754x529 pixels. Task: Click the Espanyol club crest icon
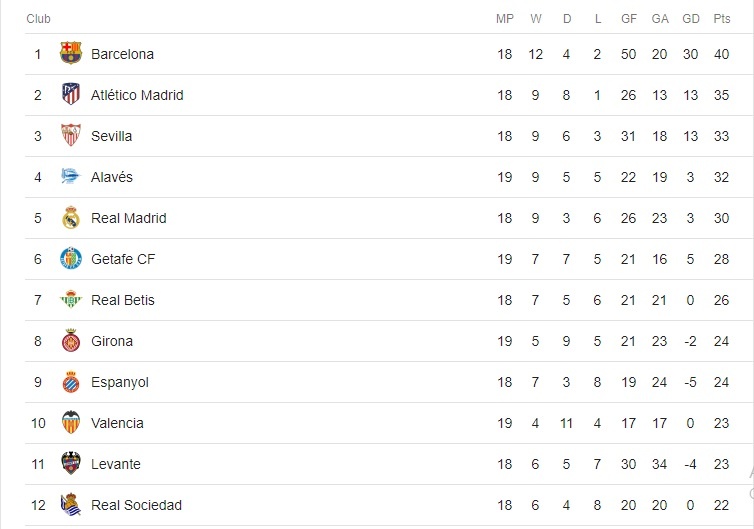(x=70, y=382)
